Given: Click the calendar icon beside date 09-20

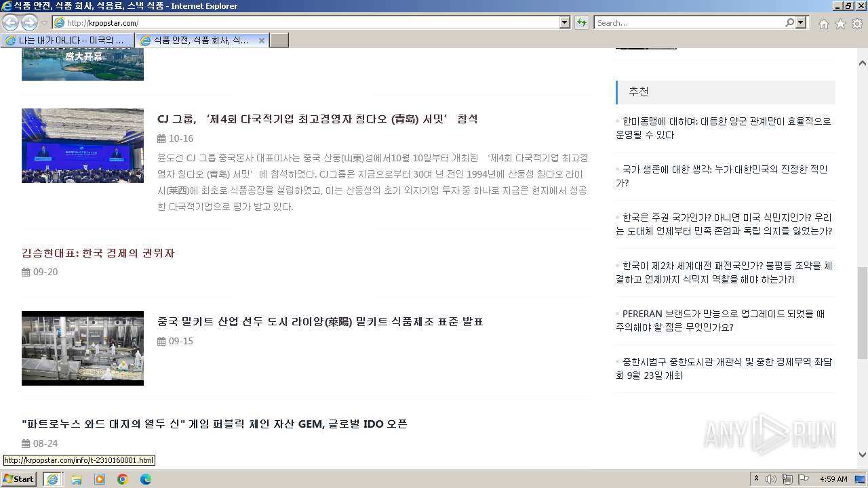Looking at the screenshot, I should (x=26, y=272).
